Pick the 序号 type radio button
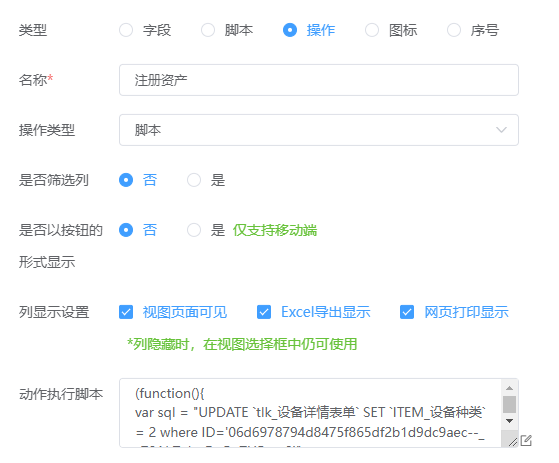 pyautogui.click(x=454, y=30)
